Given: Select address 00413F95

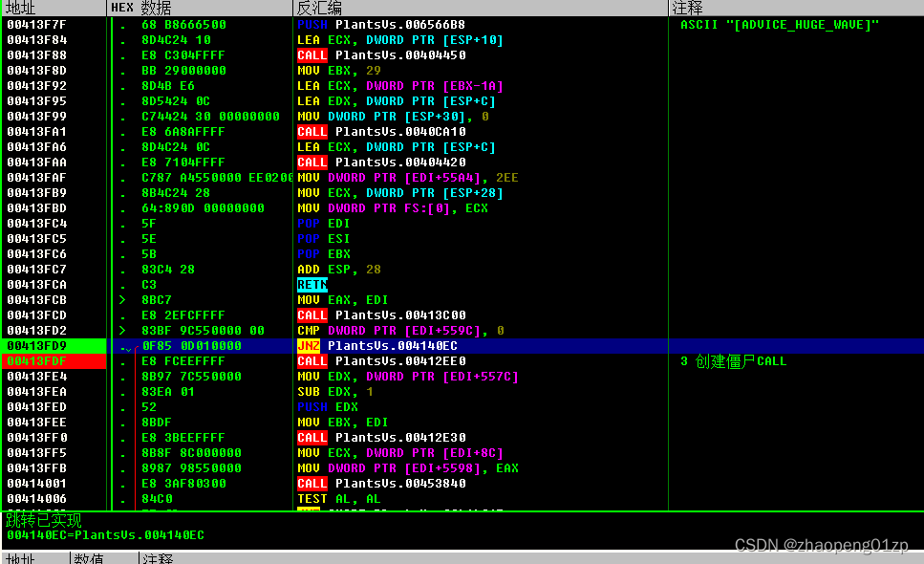Looking at the screenshot, I should [36, 101].
